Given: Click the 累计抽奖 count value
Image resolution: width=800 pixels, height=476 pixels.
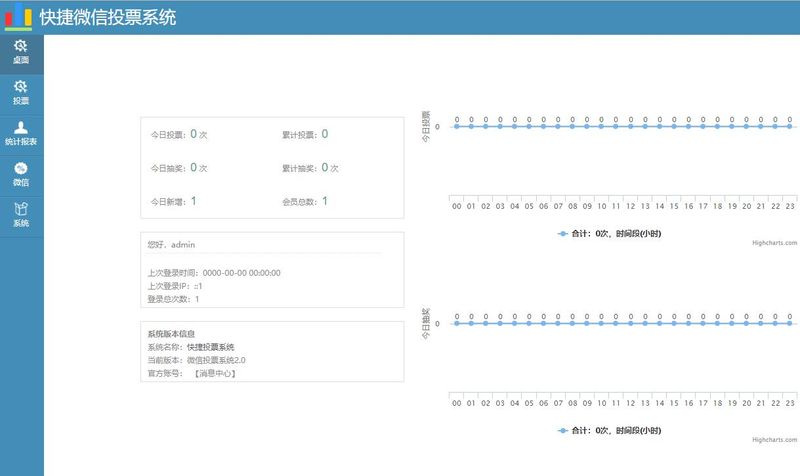Looking at the screenshot, I should [325, 167].
